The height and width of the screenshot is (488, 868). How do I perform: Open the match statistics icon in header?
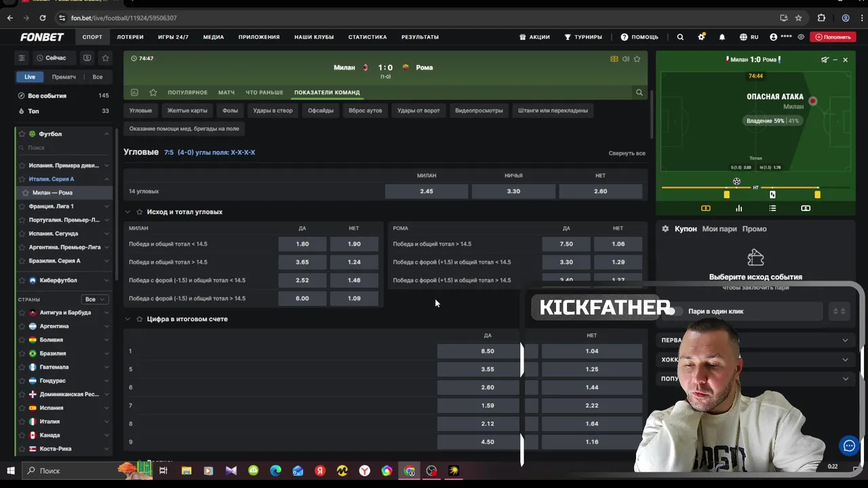(134, 92)
